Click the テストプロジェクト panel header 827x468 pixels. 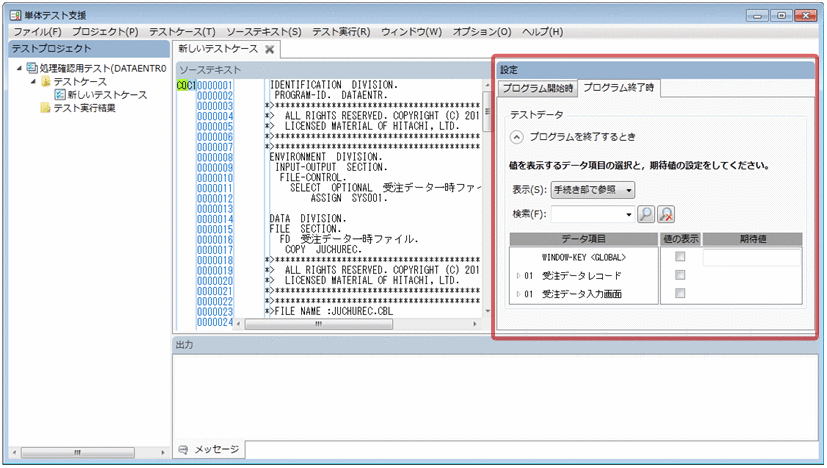click(x=89, y=49)
